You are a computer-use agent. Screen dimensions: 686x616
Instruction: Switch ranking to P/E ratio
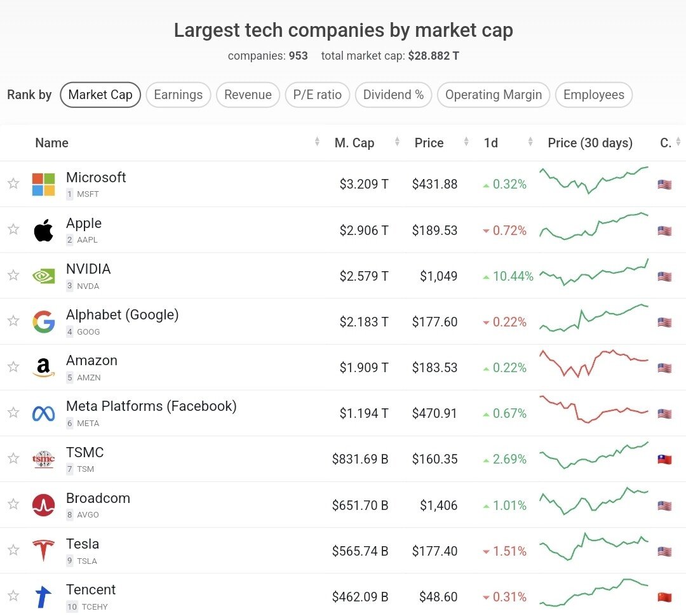coord(317,95)
